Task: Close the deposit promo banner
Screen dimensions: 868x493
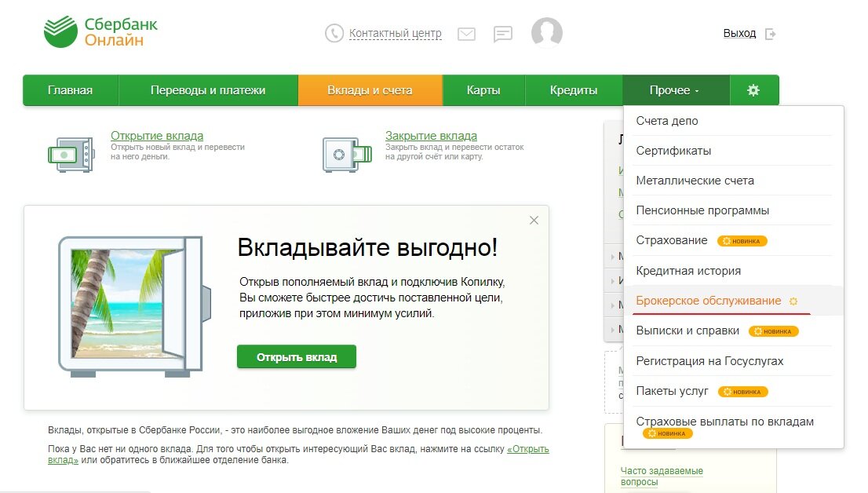Action: pyautogui.click(x=534, y=221)
